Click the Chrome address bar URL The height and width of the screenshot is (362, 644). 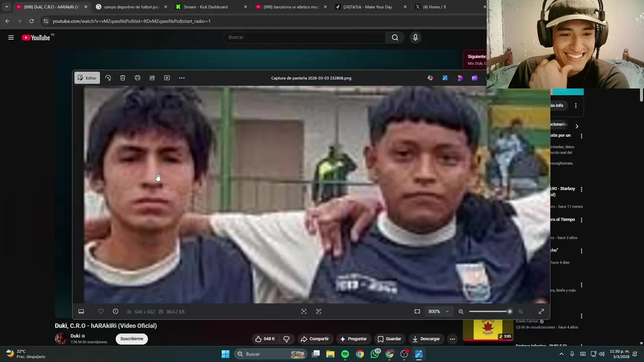pyautogui.click(x=131, y=21)
